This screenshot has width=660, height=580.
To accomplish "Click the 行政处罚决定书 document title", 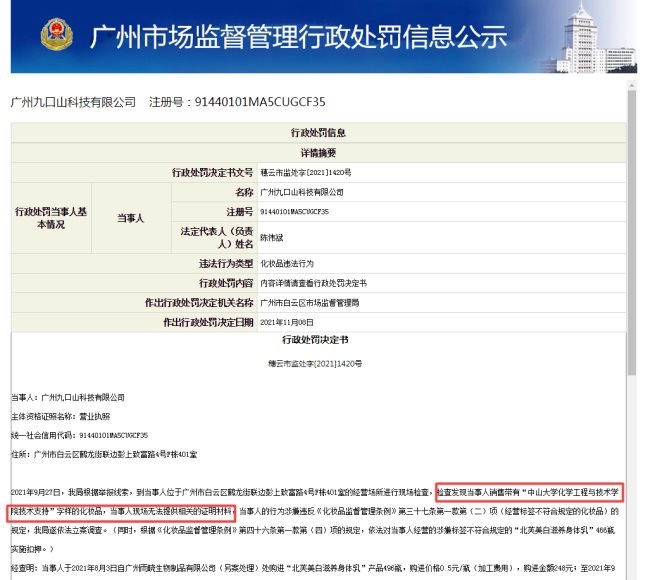I will (x=319, y=342).
